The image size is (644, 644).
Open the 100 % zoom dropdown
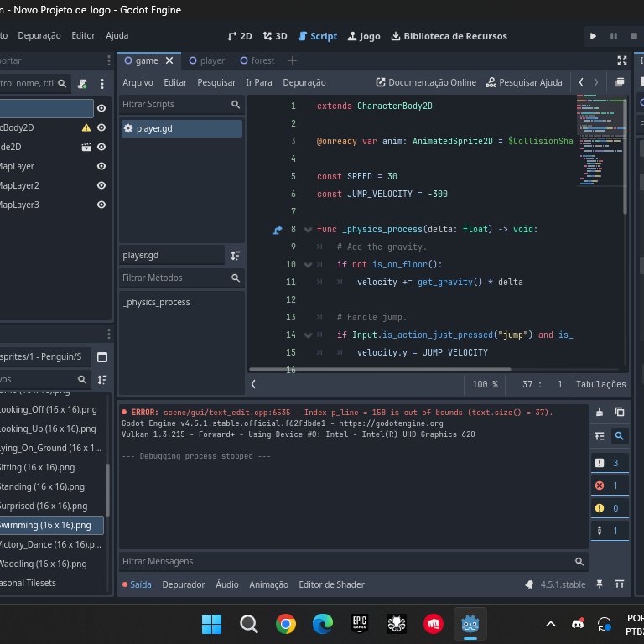click(485, 384)
